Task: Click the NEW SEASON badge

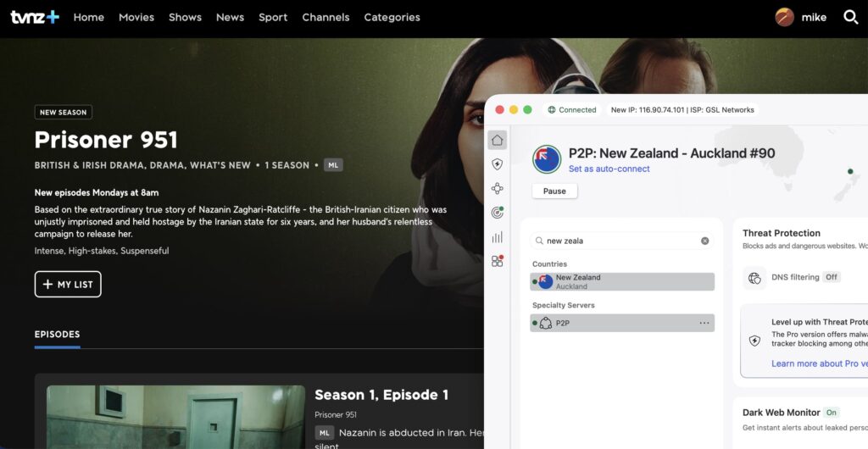Action: tap(63, 112)
